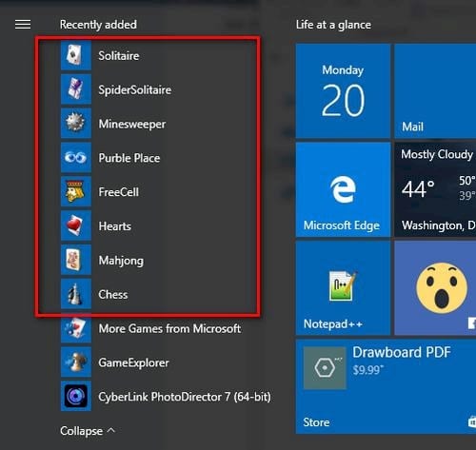Click the Edge logo in the tile
Viewport: 476px width, 450px height.
point(343,189)
